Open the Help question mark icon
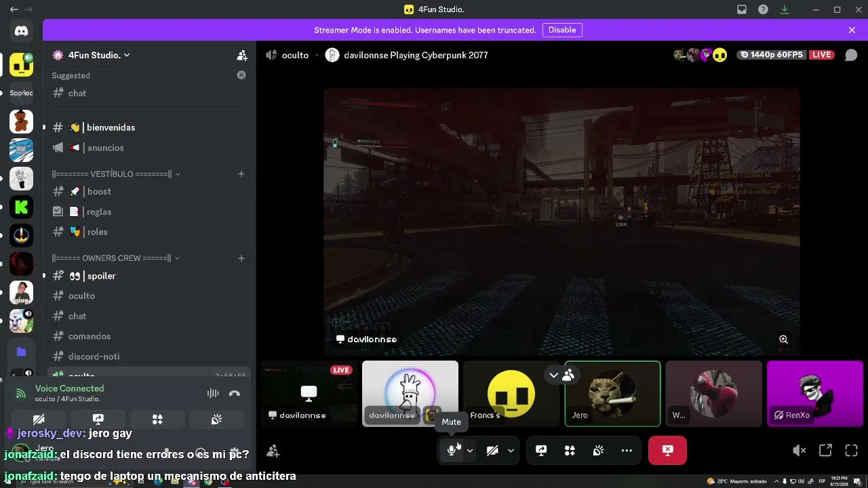The image size is (868, 488). click(764, 9)
